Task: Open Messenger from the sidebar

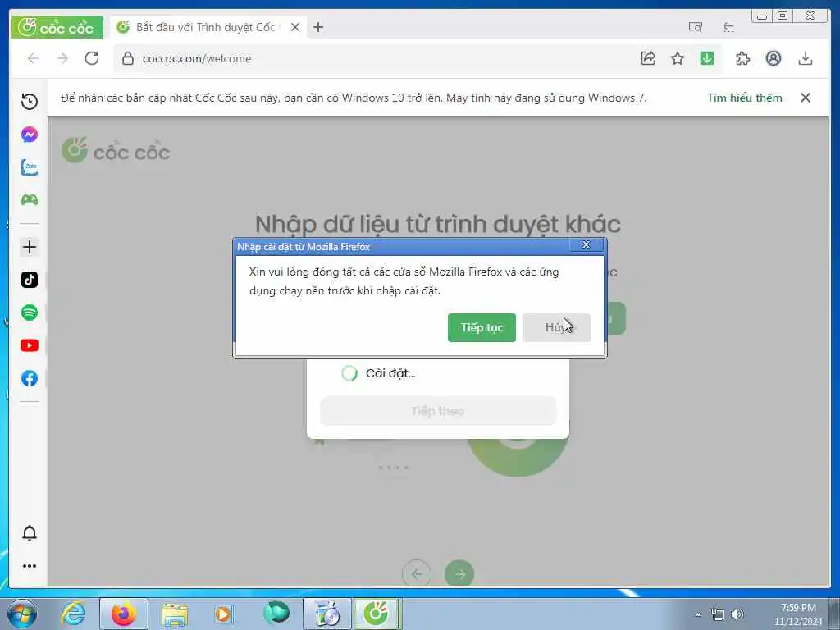Action: click(30, 134)
